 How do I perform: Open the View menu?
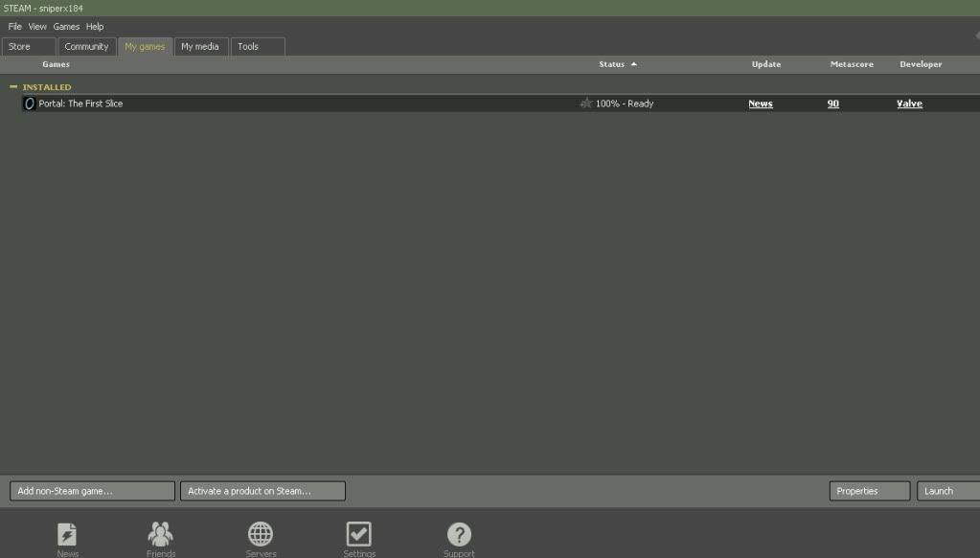[x=37, y=27]
